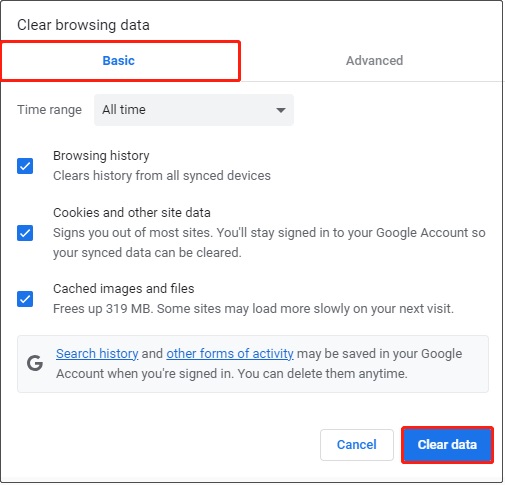Image resolution: width=505 pixels, height=485 pixels.
Task: Click the Time range dropdown arrow
Action: [281, 110]
